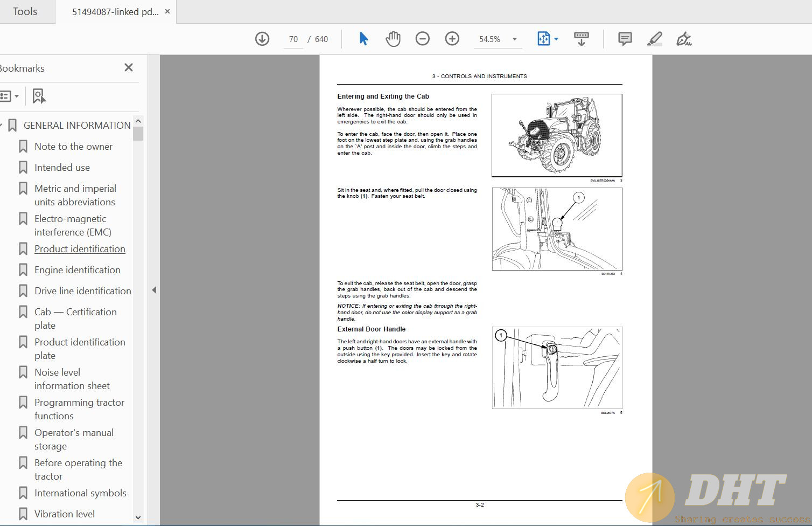
Task: Close the 51494087-linked pdf tab
Action: click(x=167, y=11)
